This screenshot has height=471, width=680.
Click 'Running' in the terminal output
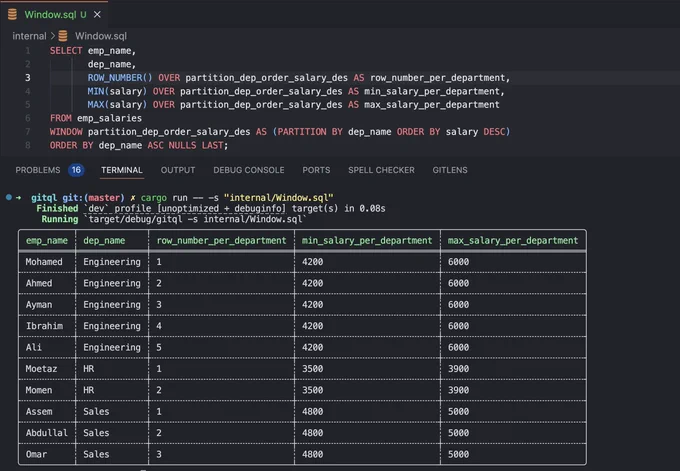[60, 219]
